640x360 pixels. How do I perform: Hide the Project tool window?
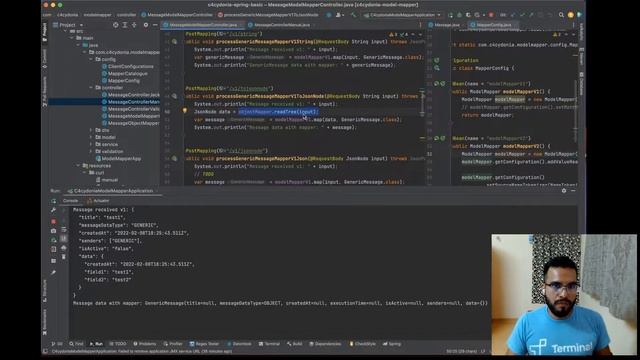point(155,25)
